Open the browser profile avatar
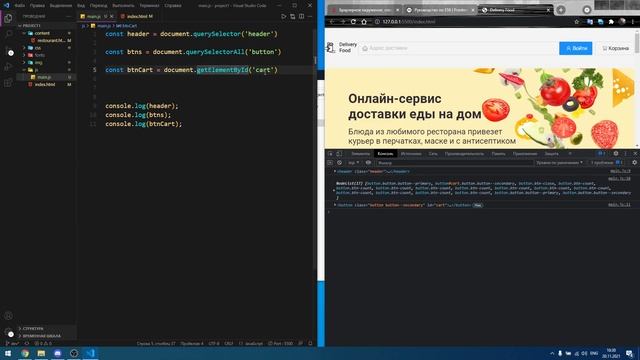Screen dimensions: 640x360 click(622, 22)
